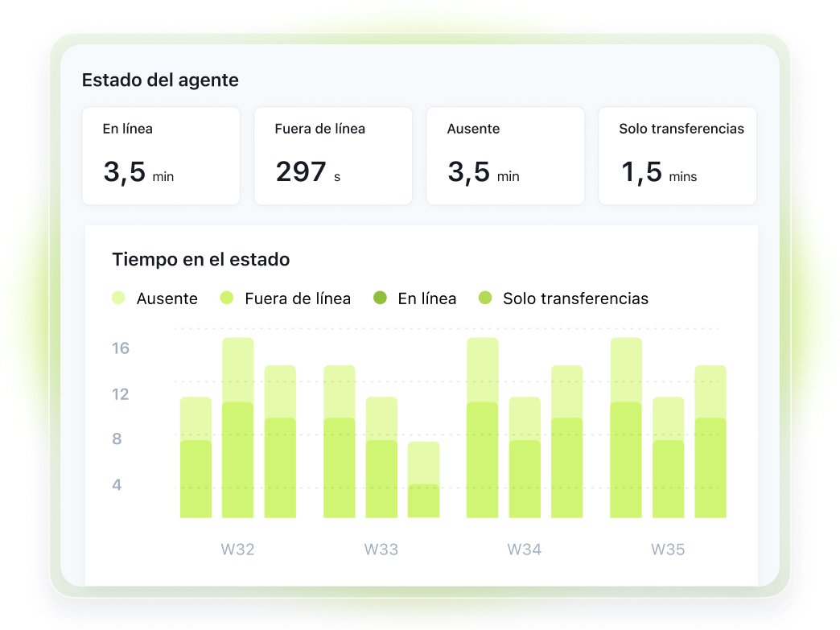Click the Ausente legend color dot
Viewport: 840px width, 630px height.
(118, 299)
